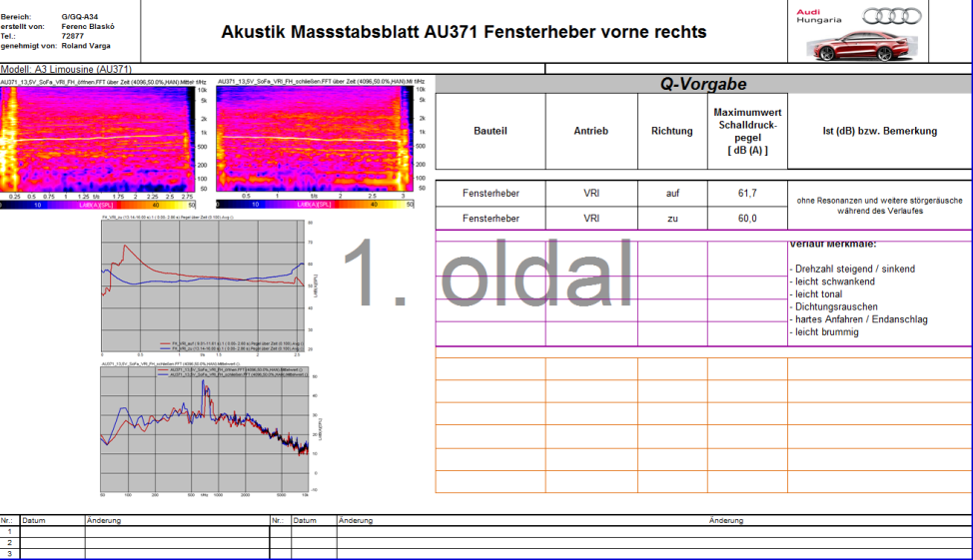
Task: Select change log row number '2'
Action: [9, 543]
